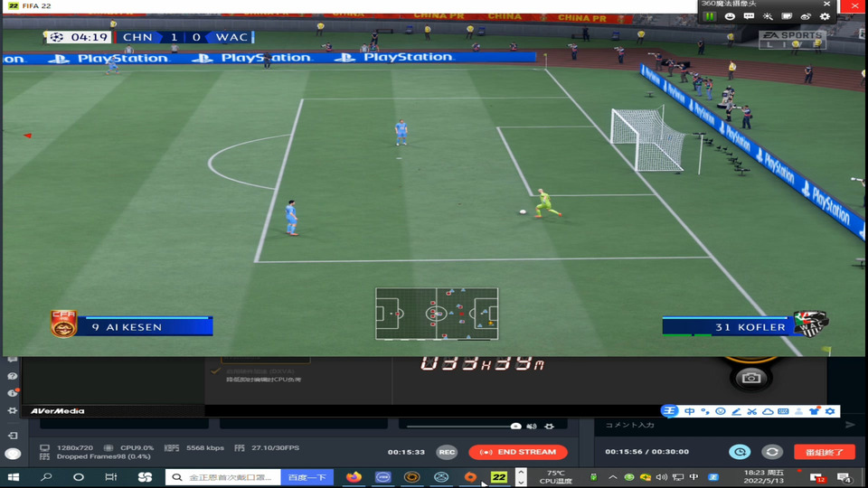Click the 1280x720 resolution readout
Screen dimensions: 868x488
pyautogui.click(x=75, y=447)
